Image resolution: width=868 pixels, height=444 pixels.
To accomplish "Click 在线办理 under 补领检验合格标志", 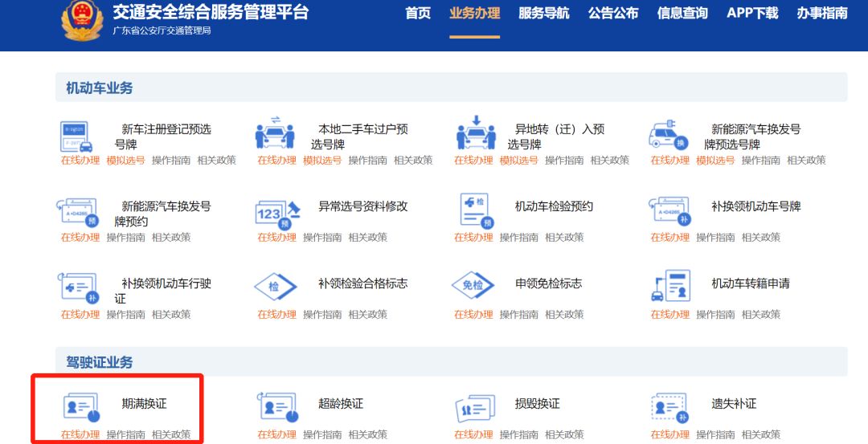I will (x=276, y=315).
